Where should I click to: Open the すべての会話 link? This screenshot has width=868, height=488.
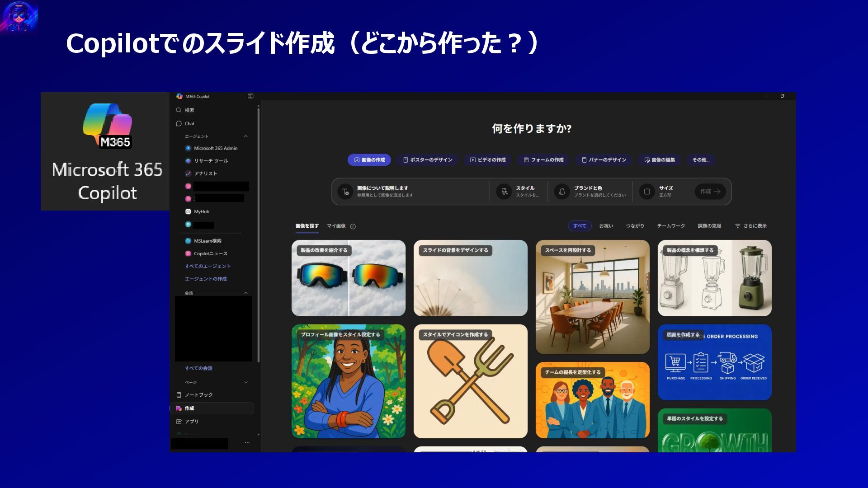tap(198, 368)
